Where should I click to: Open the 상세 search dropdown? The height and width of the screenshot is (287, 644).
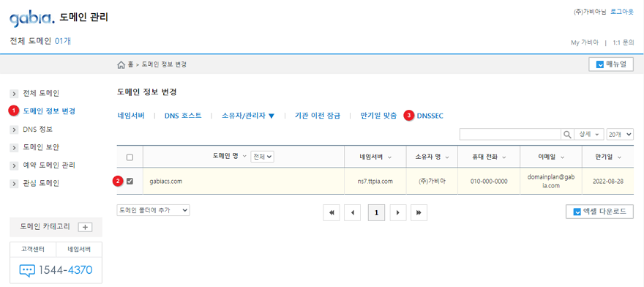pos(589,135)
